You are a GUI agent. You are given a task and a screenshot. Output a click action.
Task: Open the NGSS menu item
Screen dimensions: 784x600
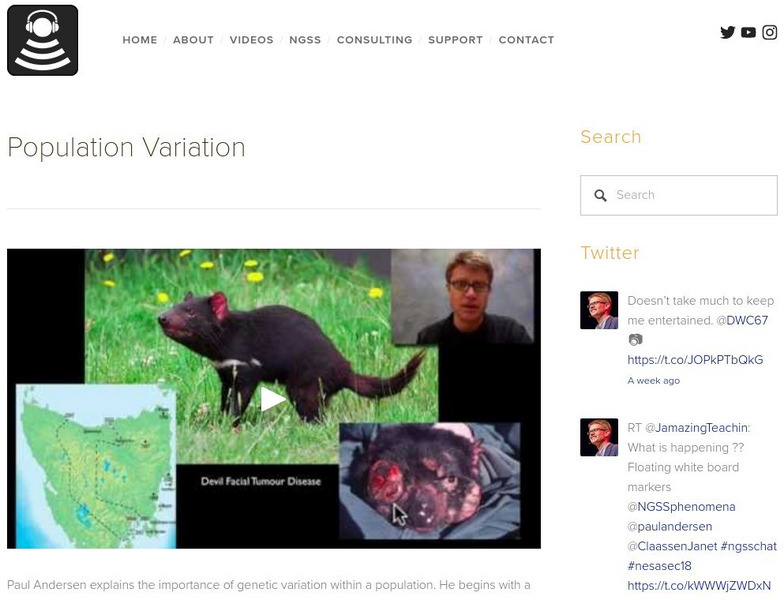pyautogui.click(x=305, y=40)
